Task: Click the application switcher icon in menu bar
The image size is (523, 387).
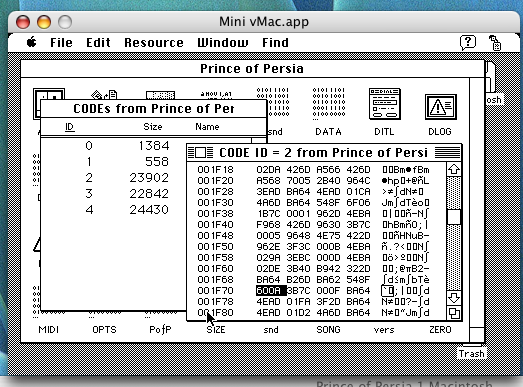Action: (495, 43)
